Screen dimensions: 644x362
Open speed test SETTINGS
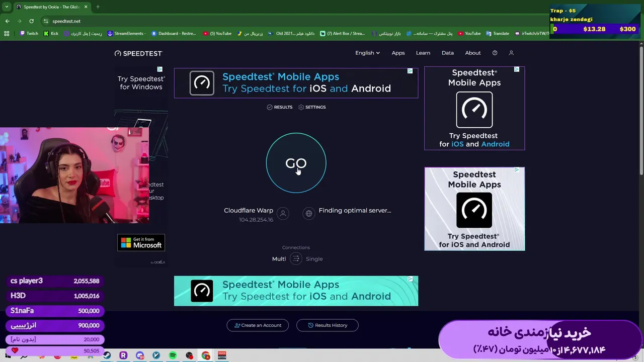click(x=312, y=107)
